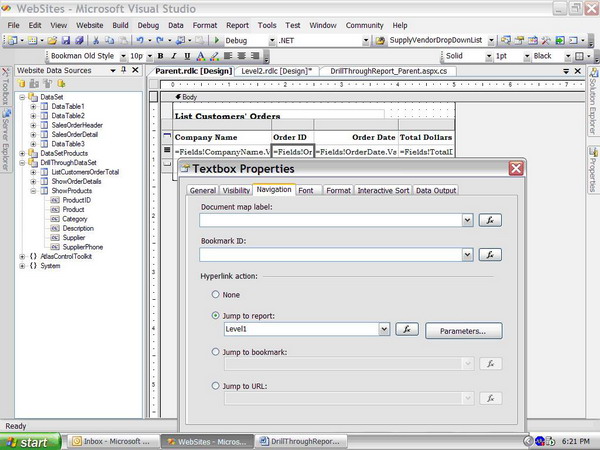Switch to DrillThroughRepor... taskbar item
This screenshot has width=600, height=450.
click(301, 441)
